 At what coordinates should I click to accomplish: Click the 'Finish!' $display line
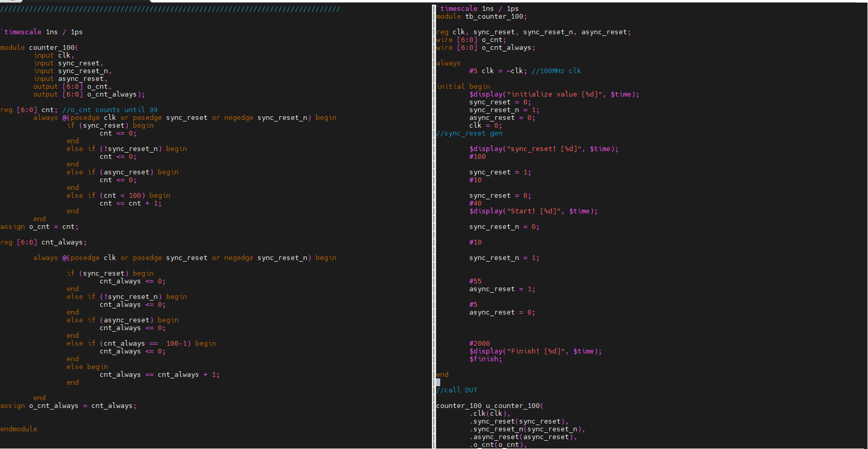click(x=536, y=351)
